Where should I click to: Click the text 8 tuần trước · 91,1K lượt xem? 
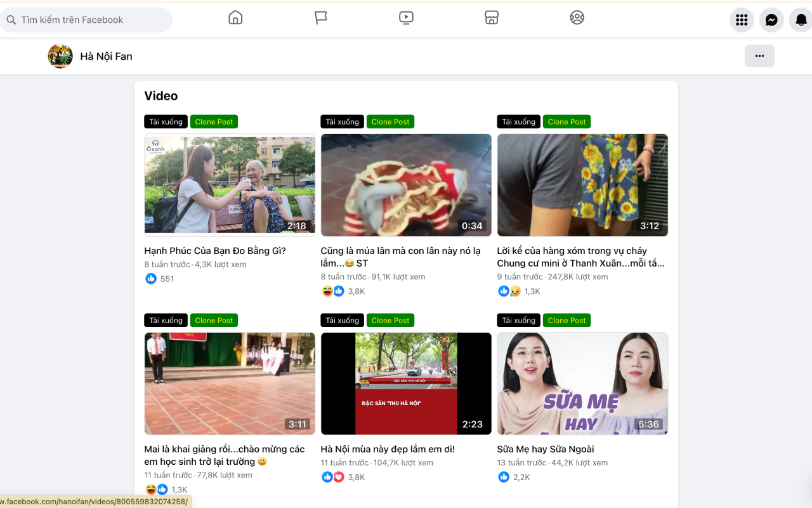(x=373, y=277)
